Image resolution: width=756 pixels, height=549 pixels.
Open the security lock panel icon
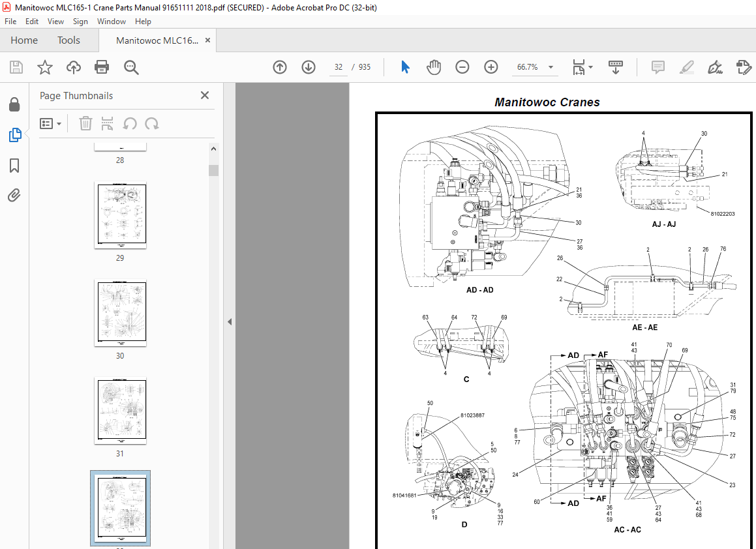click(x=14, y=104)
